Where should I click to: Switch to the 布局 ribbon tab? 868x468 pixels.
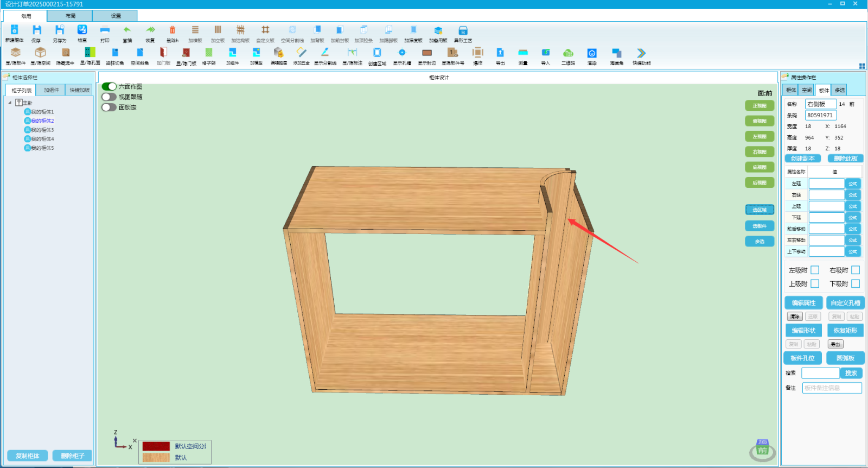[x=71, y=16]
